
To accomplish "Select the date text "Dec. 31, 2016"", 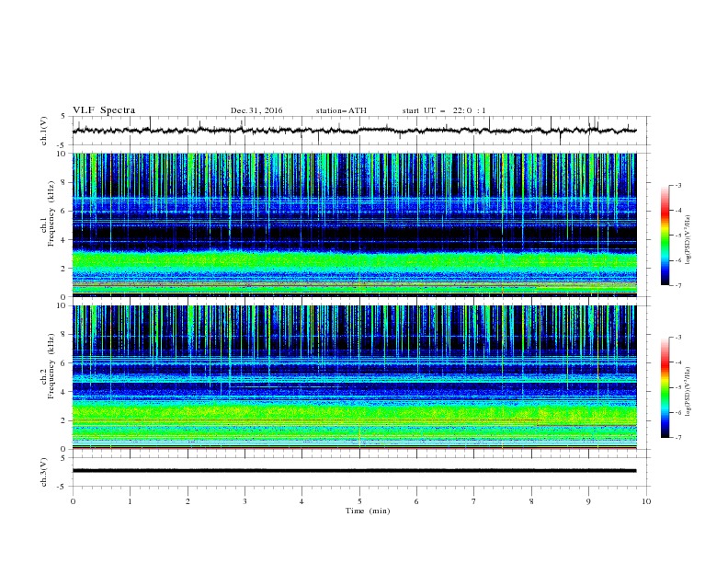I will 256,110.
